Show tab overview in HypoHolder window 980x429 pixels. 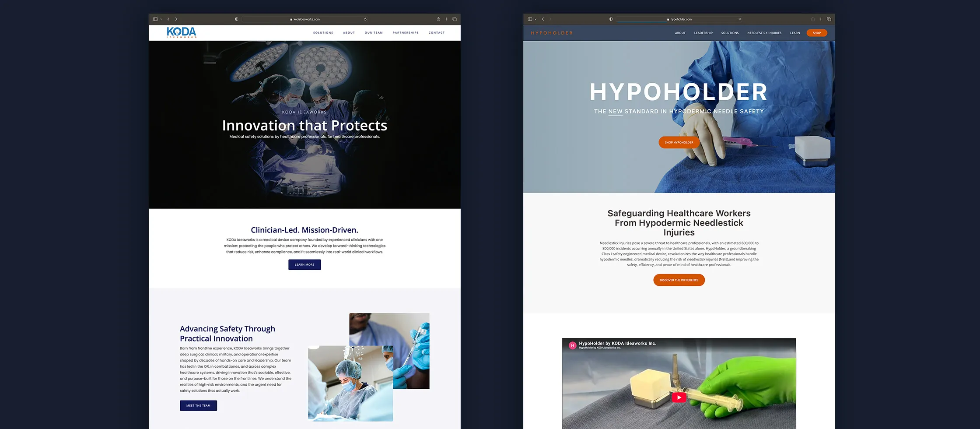829,19
